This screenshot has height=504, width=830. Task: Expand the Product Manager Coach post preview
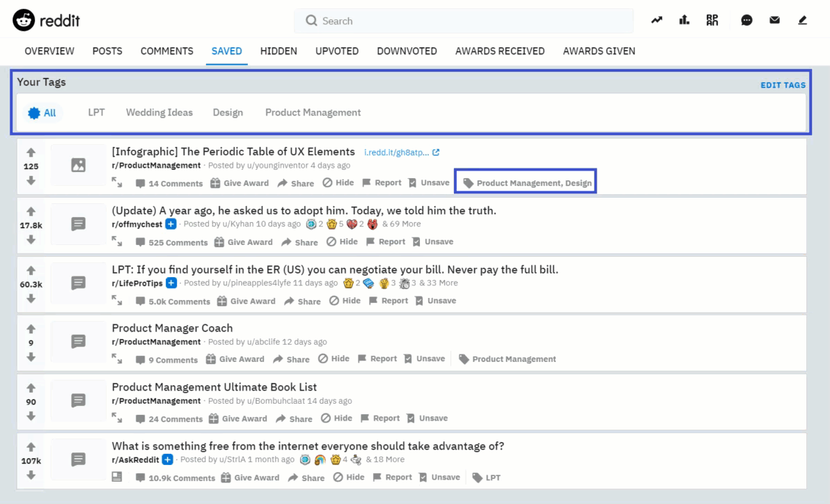click(117, 359)
